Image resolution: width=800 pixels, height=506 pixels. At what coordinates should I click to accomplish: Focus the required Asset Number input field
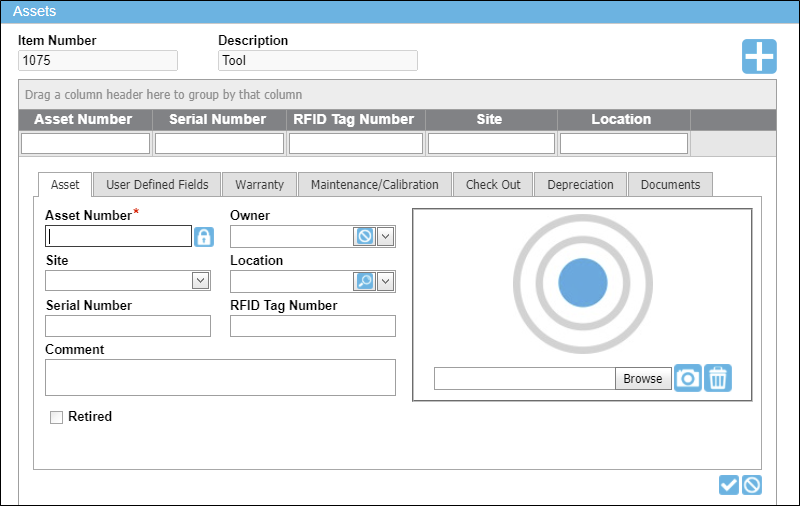point(118,236)
